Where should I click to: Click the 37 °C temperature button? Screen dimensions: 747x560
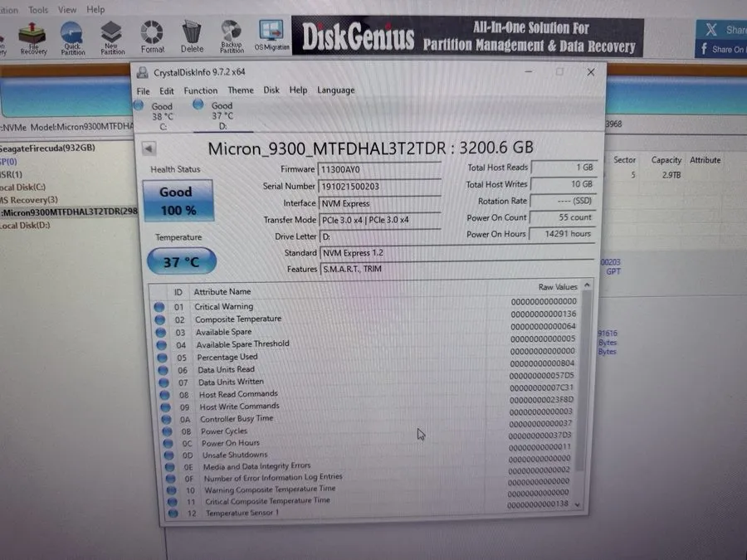pos(182,261)
